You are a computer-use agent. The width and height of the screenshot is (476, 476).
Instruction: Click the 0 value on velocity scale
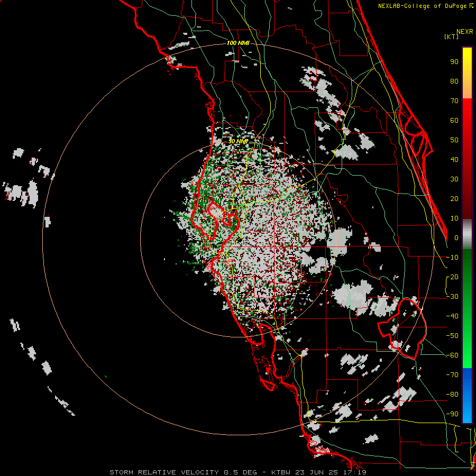(456, 237)
